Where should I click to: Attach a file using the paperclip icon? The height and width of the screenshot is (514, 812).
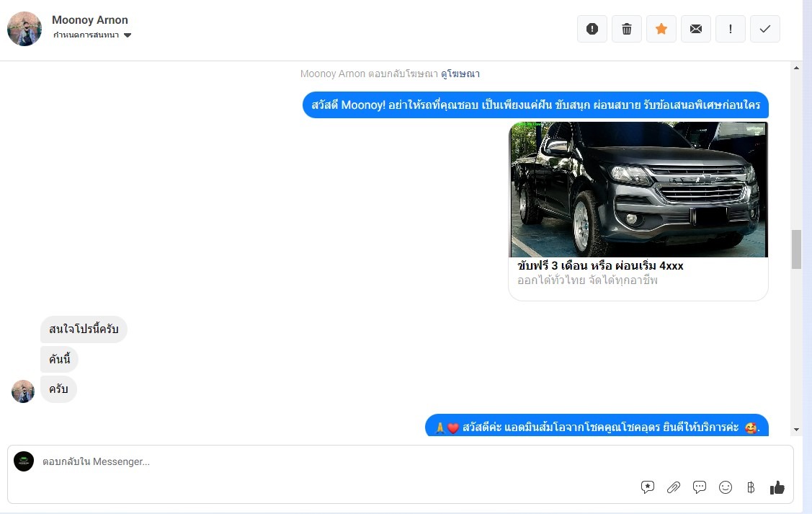674,487
